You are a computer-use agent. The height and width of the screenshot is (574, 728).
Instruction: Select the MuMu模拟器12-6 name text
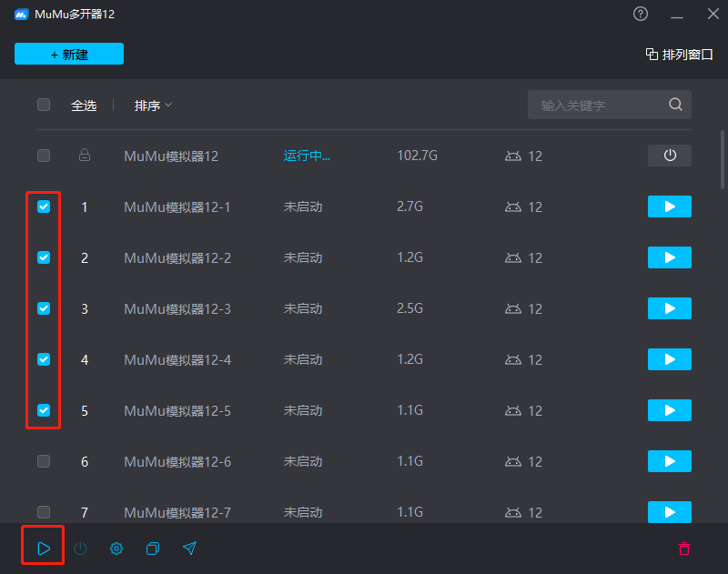177,462
